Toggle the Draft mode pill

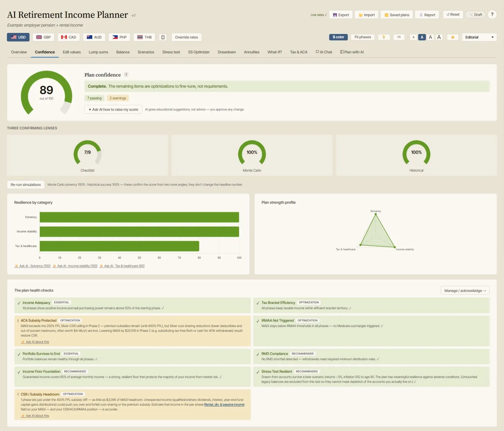(x=475, y=15)
